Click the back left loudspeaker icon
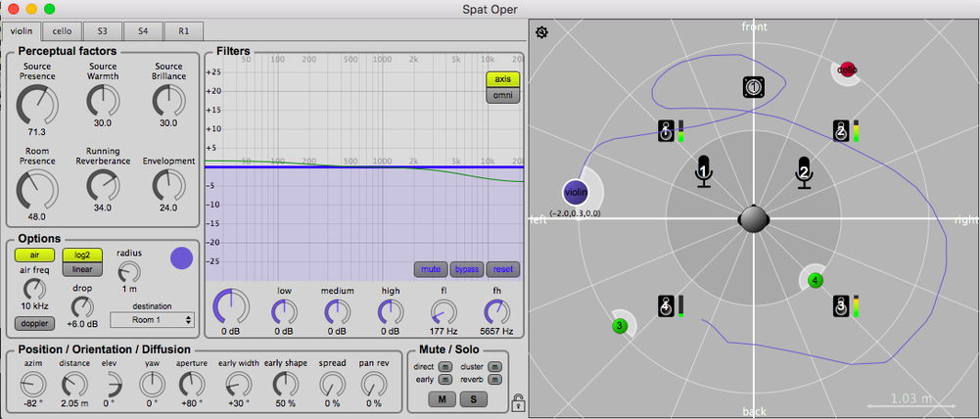The width and height of the screenshot is (980, 419). click(667, 306)
